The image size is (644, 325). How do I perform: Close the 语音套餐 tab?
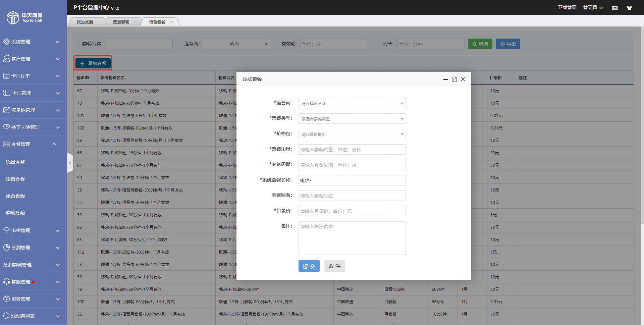[x=171, y=22]
